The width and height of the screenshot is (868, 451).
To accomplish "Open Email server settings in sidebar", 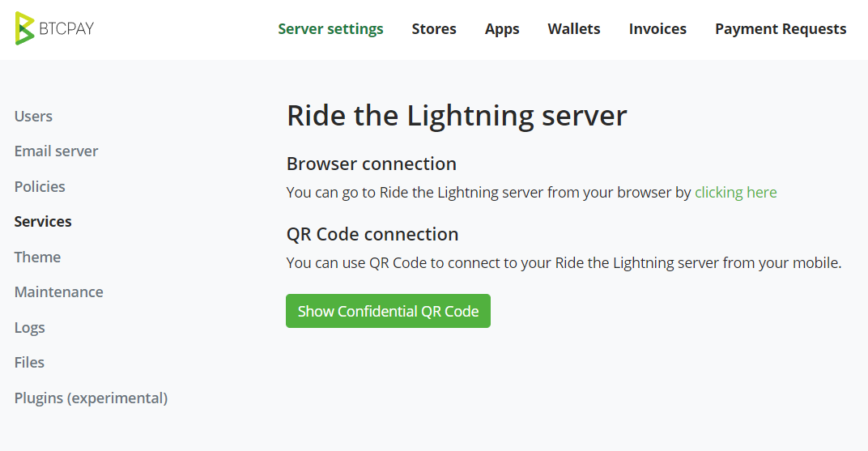I will pos(56,151).
